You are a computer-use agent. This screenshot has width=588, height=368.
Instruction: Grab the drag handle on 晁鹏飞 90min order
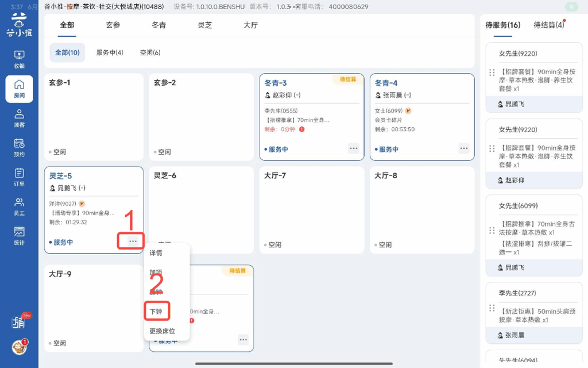point(492,72)
